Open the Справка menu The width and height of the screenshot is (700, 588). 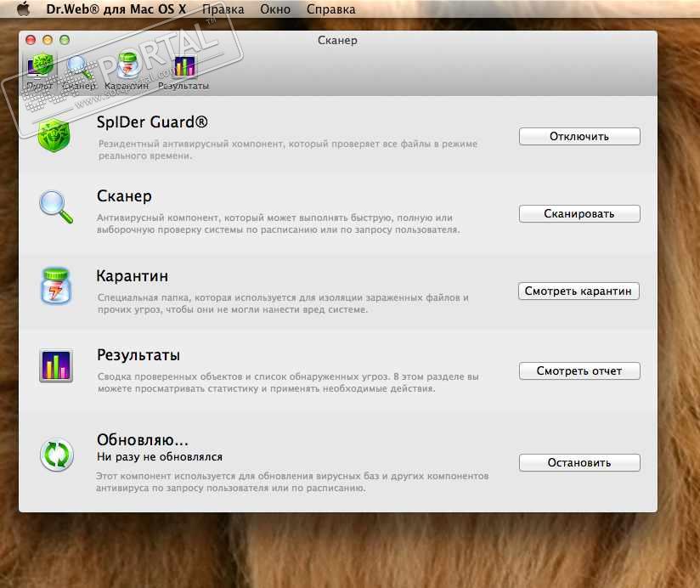click(330, 9)
